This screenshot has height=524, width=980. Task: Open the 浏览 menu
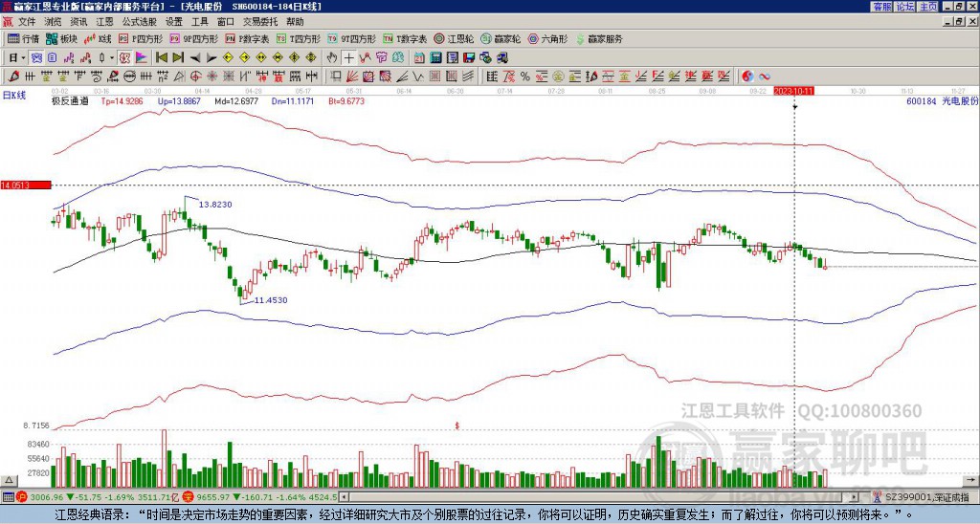pos(54,22)
